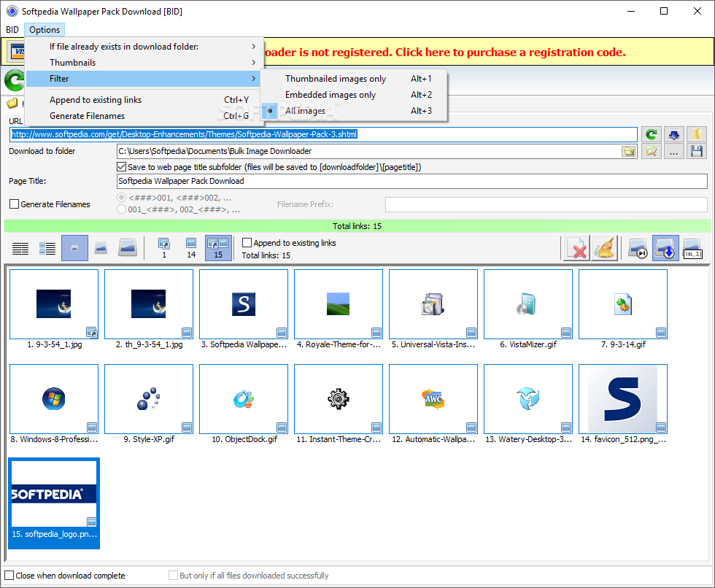Viewport: 715px width, 588px height.
Task: Click the image preview play icon
Action: pos(638,249)
